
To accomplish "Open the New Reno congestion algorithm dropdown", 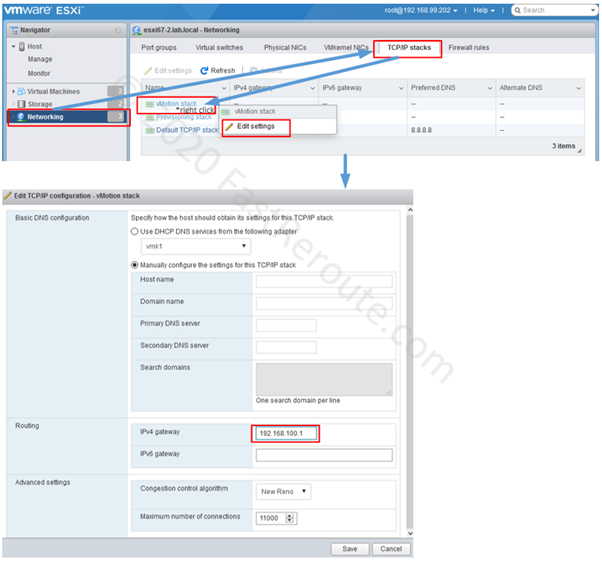I will pos(283,491).
